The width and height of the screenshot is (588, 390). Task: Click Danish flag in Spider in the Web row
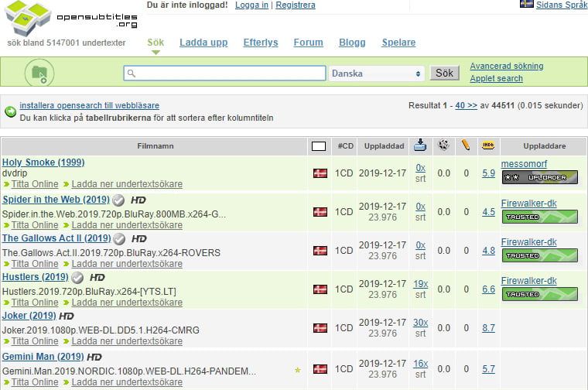pos(320,212)
